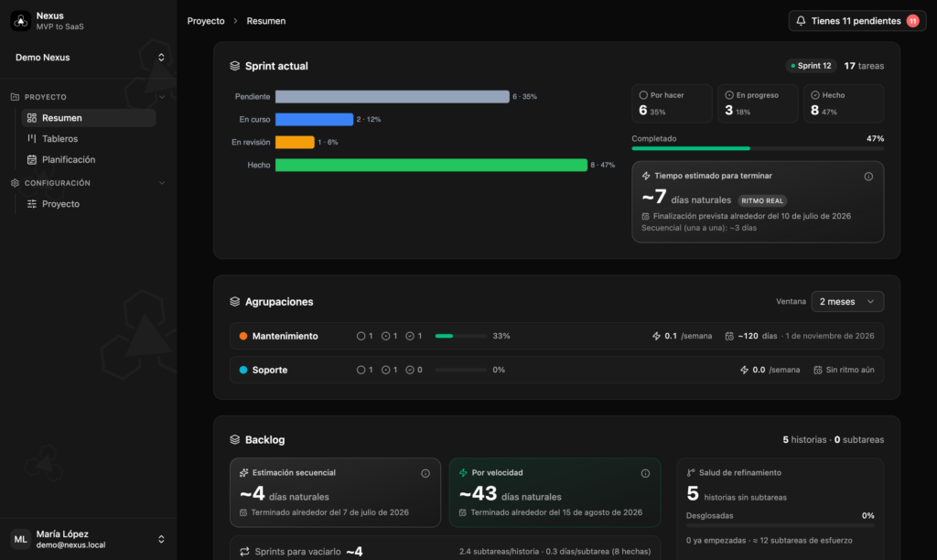Click the PROYECTO section folder icon
This screenshot has width=937, height=560.
click(x=15, y=97)
